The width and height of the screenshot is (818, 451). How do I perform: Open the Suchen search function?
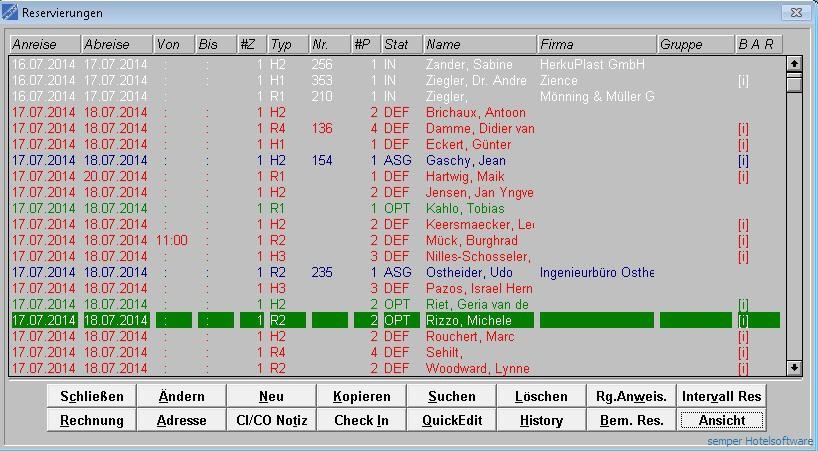(451, 396)
